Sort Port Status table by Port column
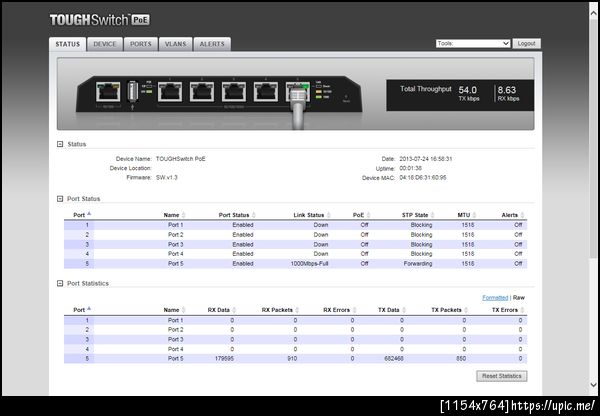Viewport: 600px width, 416px height. [82, 215]
